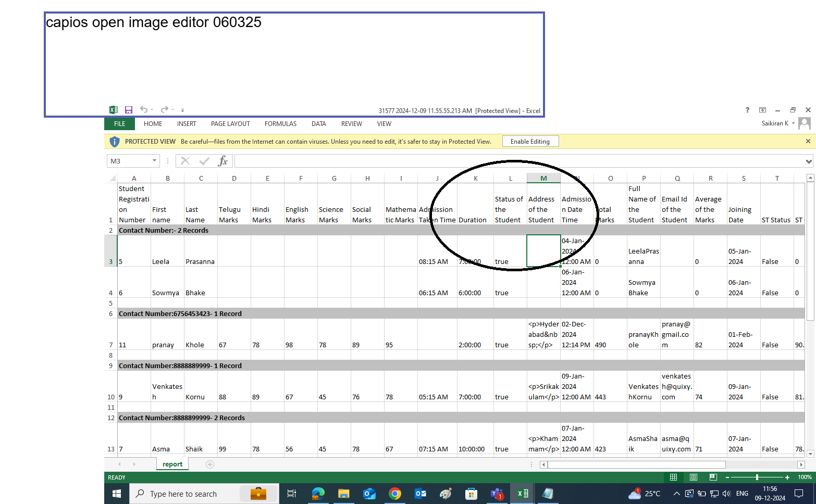Open File Explorer from taskbar

[x=343, y=494]
